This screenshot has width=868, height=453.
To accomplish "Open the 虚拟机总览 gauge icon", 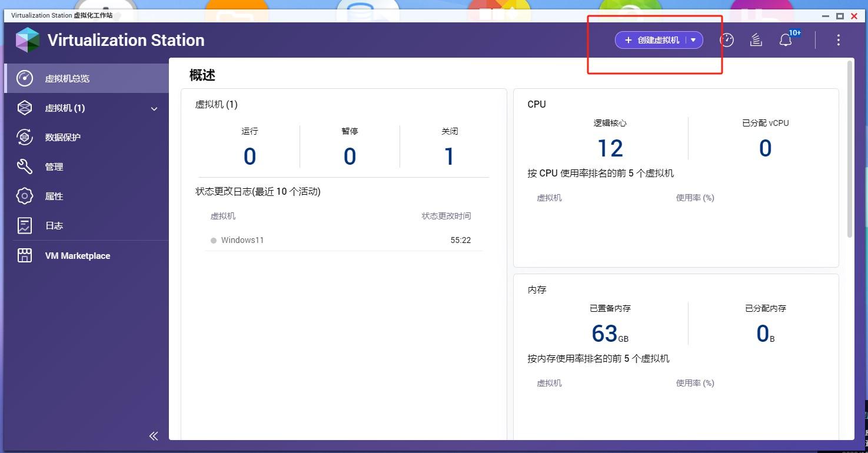I will 25,78.
